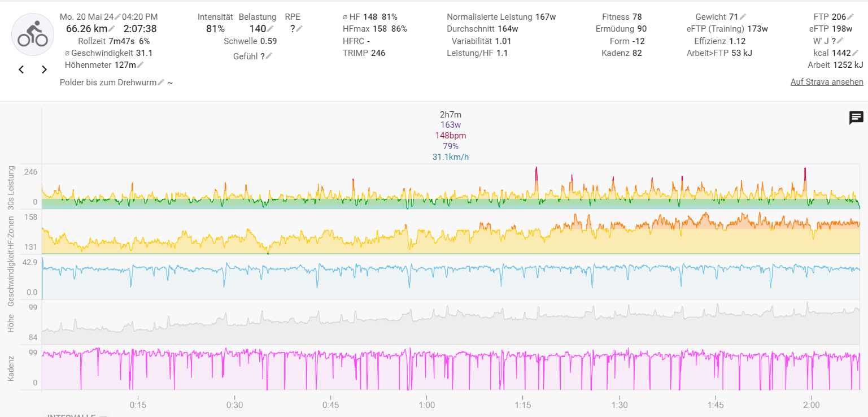Open the Auf Strava ansehen link
Image resolution: width=868 pixels, height=417 pixels.
[x=827, y=82]
